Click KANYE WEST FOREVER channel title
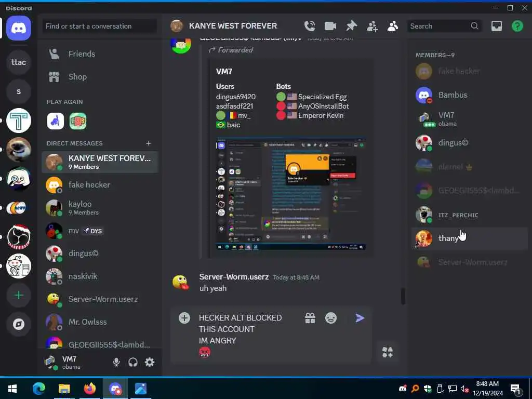Image resolution: width=532 pixels, height=399 pixels. [233, 26]
